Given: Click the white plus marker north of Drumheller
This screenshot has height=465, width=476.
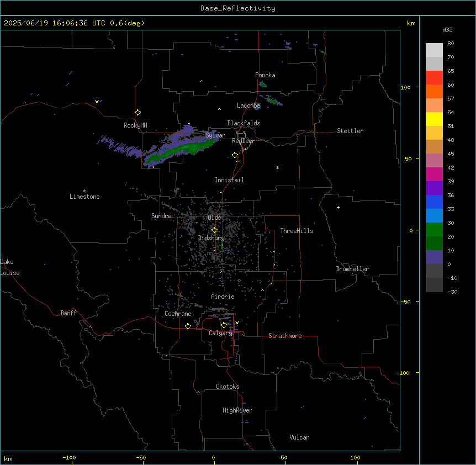Looking at the screenshot, I should (x=338, y=207).
